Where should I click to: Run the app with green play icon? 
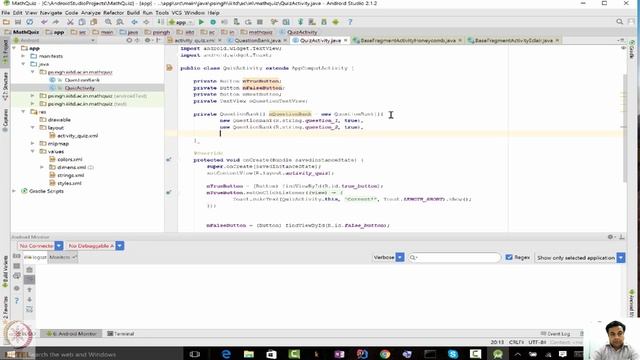(x=201, y=22)
